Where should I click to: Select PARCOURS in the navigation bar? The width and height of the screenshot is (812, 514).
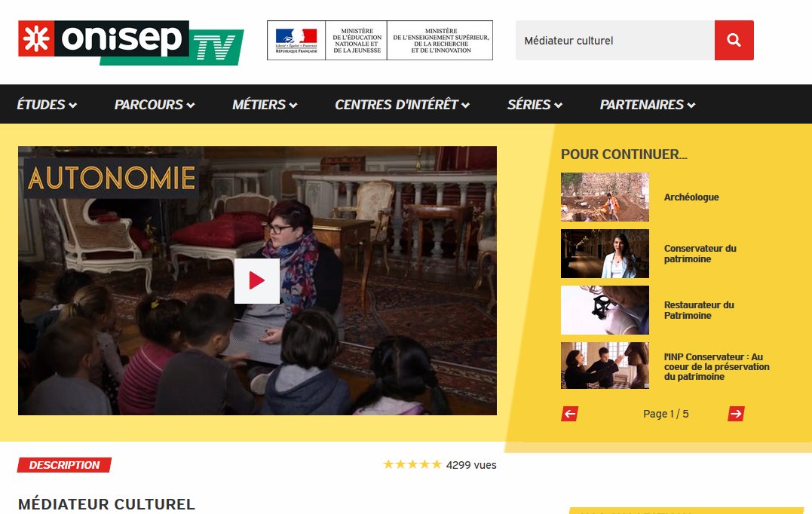[x=153, y=104]
